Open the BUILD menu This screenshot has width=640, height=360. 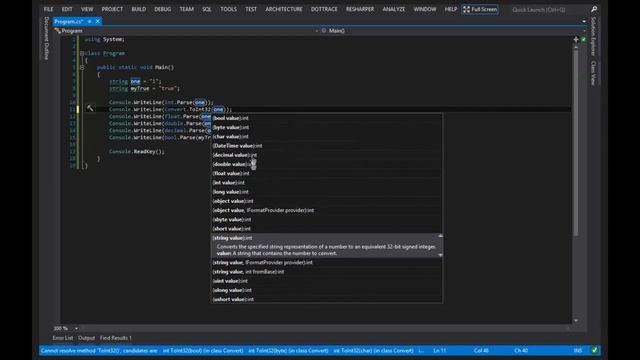pyautogui.click(x=139, y=9)
